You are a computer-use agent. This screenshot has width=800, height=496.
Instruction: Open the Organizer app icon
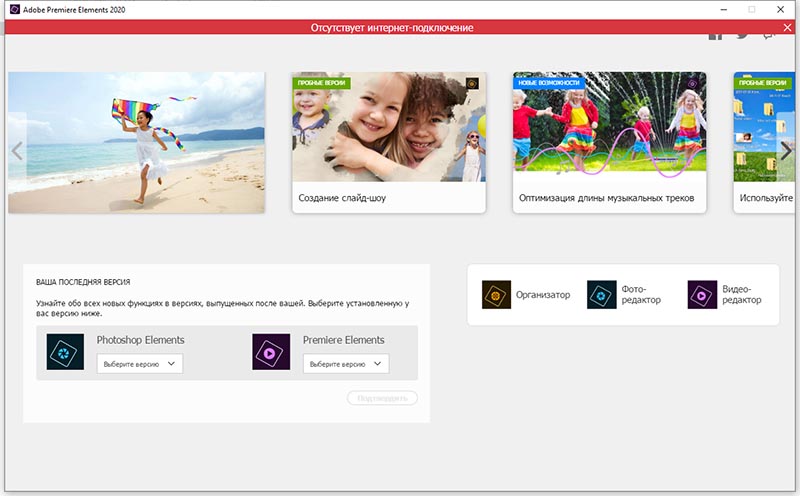click(496, 294)
